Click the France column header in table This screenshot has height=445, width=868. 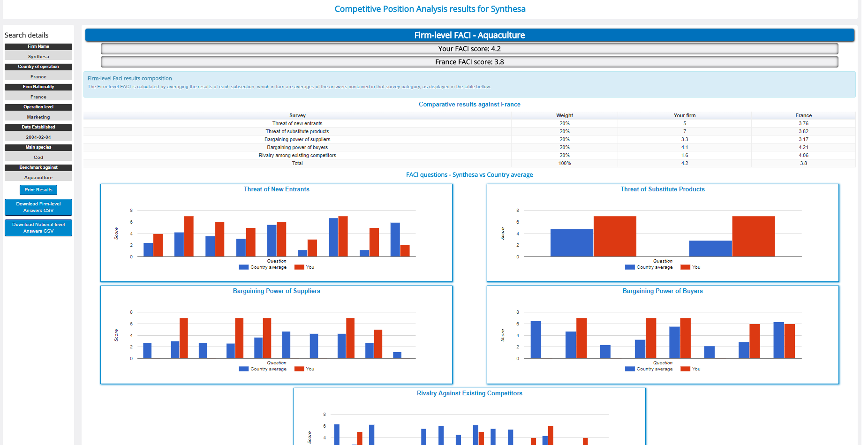(x=803, y=115)
